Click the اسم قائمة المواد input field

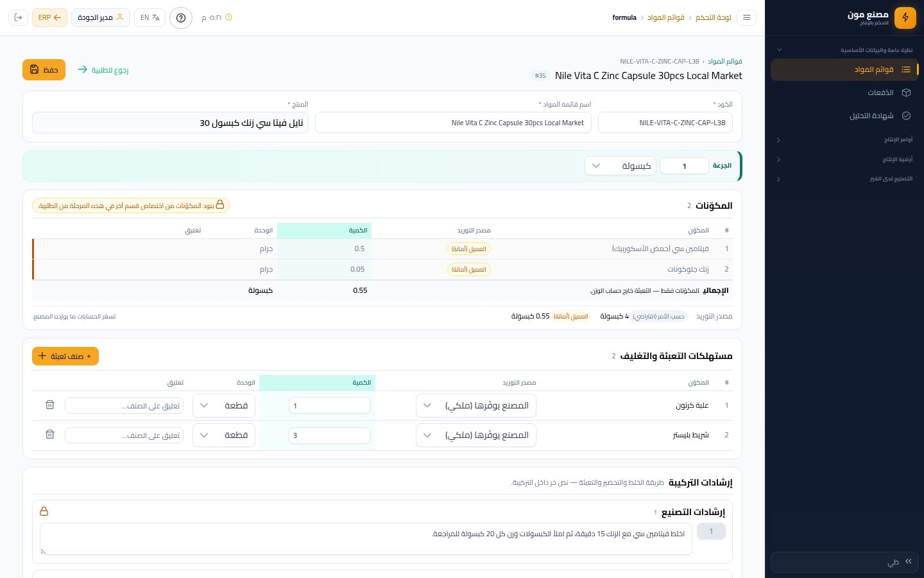[x=453, y=123]
